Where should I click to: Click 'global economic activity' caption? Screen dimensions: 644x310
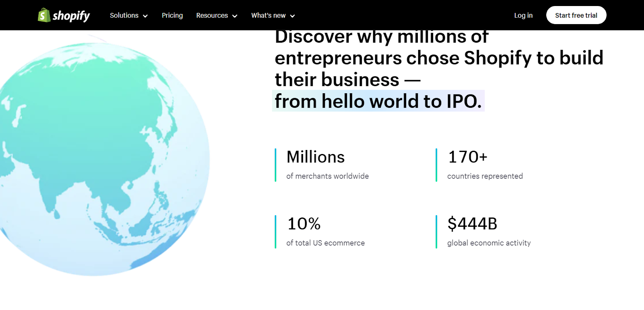489,243
